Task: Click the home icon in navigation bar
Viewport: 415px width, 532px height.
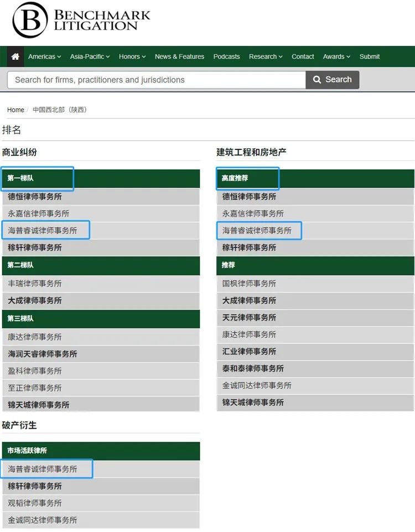Action: 15,56
